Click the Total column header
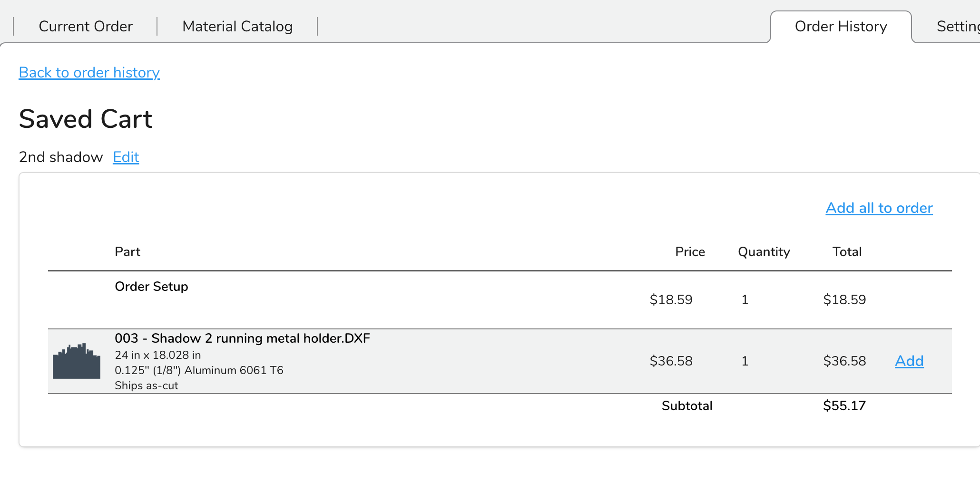Image resolution: width=980 pixels, height=481 pixels. [847, 251]
